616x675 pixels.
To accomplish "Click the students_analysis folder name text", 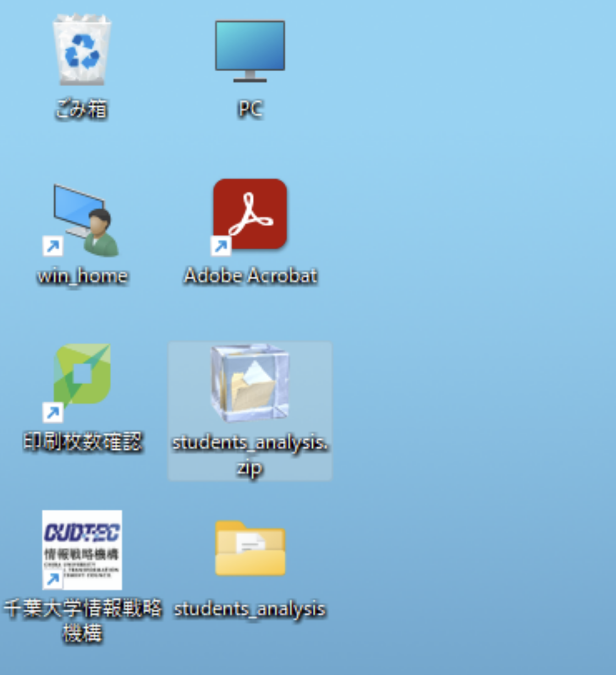I will (250, 609).
